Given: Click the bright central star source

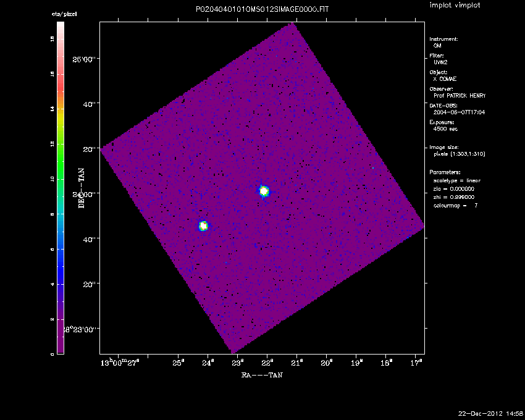Looking at the screenshot, I should (264, 191).
